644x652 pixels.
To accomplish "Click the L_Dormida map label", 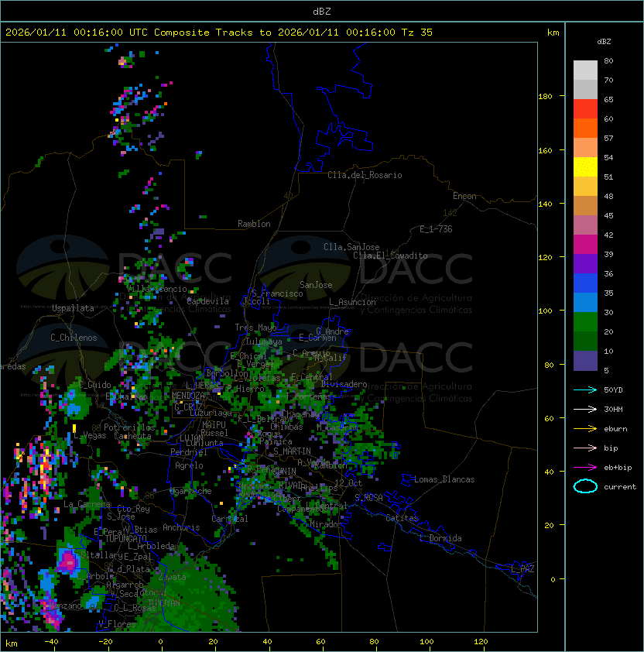I will pos(440,538).
